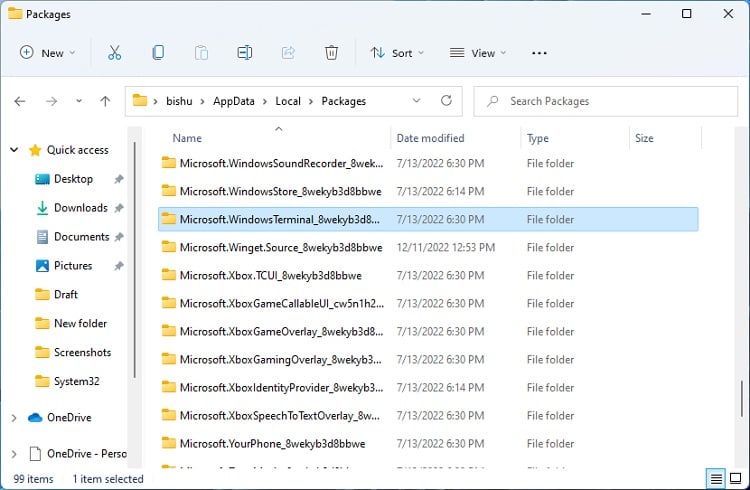Click the 99 items status text
The height and width of the screenshot is (490, 750).
[x=33, y=479]
